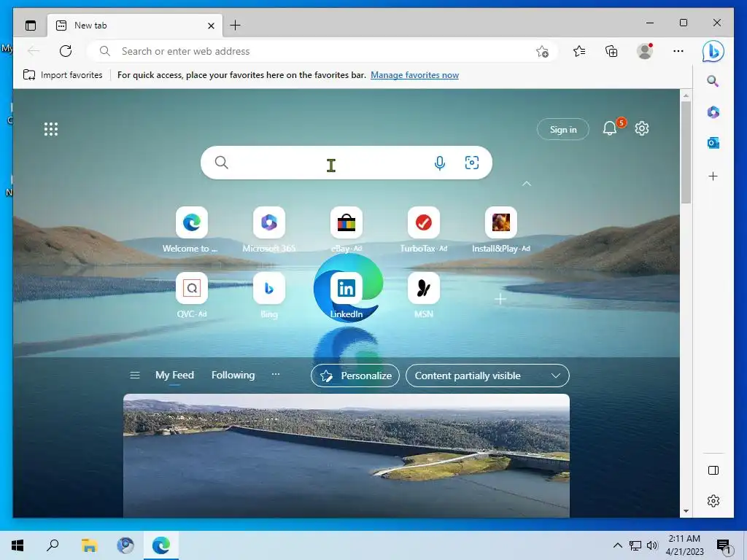This screenshot has width=747, height=560.
Task: Open the feed hamburger menu
Action: click(x=135, y=376)
